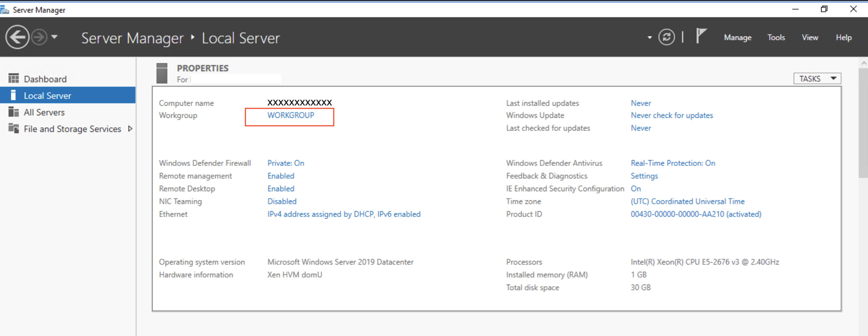The width and height of the screenshot is (868, 336).
Task: Click the PROPERTIES server tile icon
Action: pos(162,73)
